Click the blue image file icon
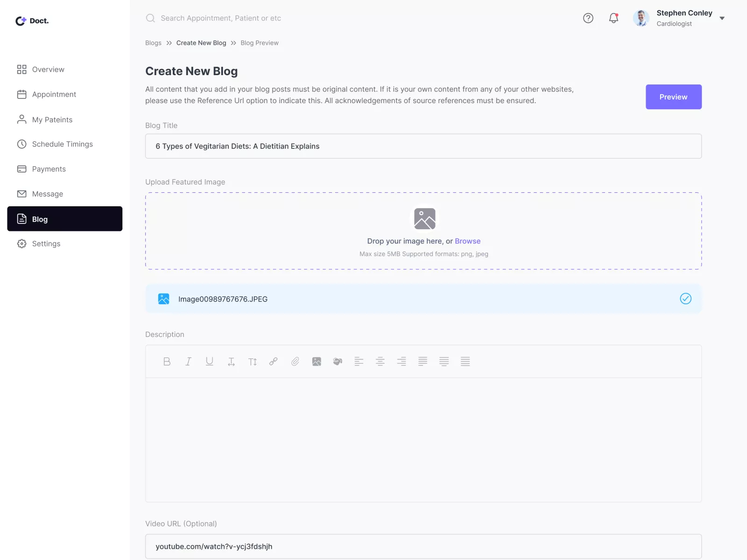Screen dimensions: 747x560 point(163,299)
